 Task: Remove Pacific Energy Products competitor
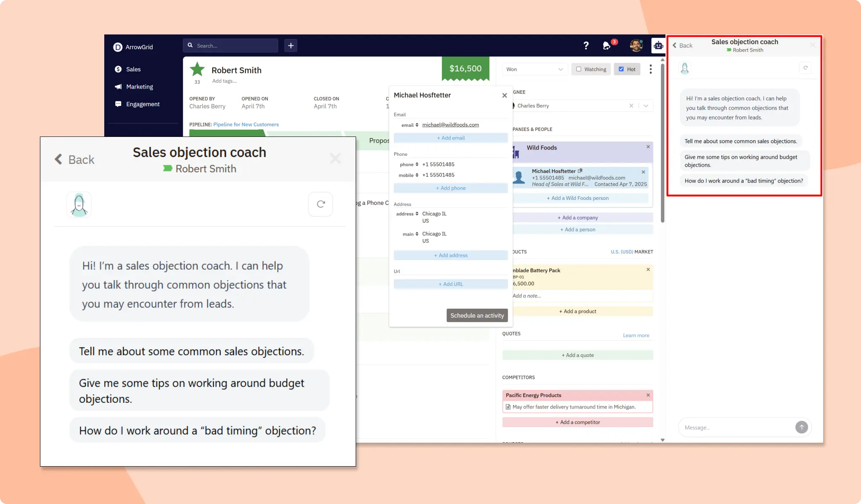tap(648, 395)
